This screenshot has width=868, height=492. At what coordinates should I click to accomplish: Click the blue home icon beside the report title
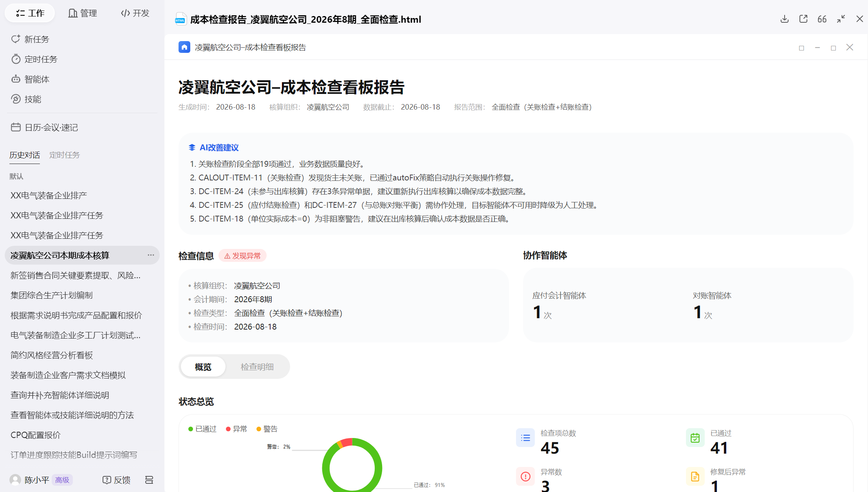click(184, 47)
